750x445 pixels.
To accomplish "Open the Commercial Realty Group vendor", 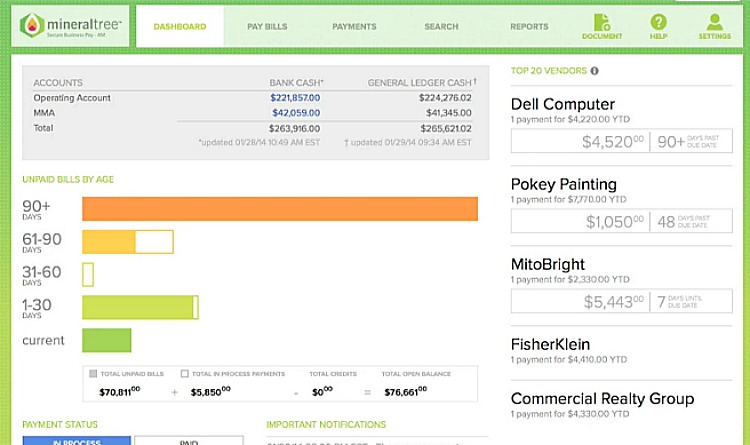I will click(602, 399).
